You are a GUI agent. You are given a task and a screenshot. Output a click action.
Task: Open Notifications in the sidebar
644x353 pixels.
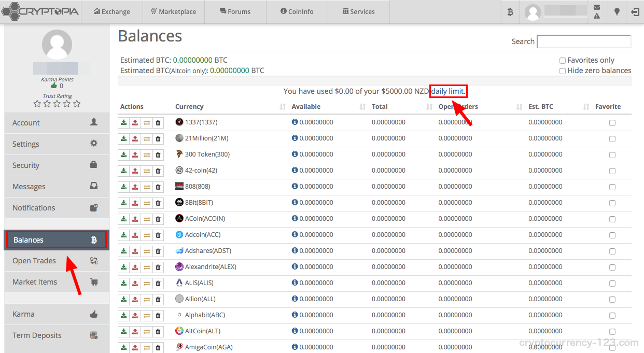pyautogui.click(x=57, y=208)
